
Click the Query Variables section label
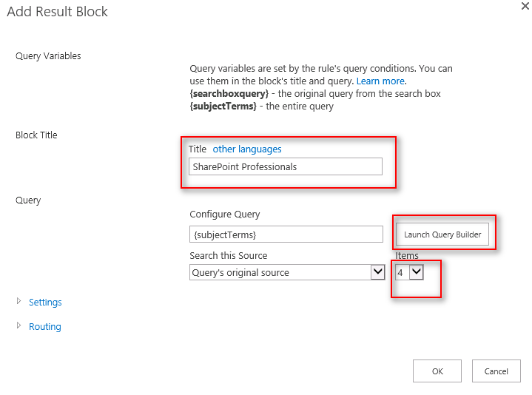click(48, 56)
